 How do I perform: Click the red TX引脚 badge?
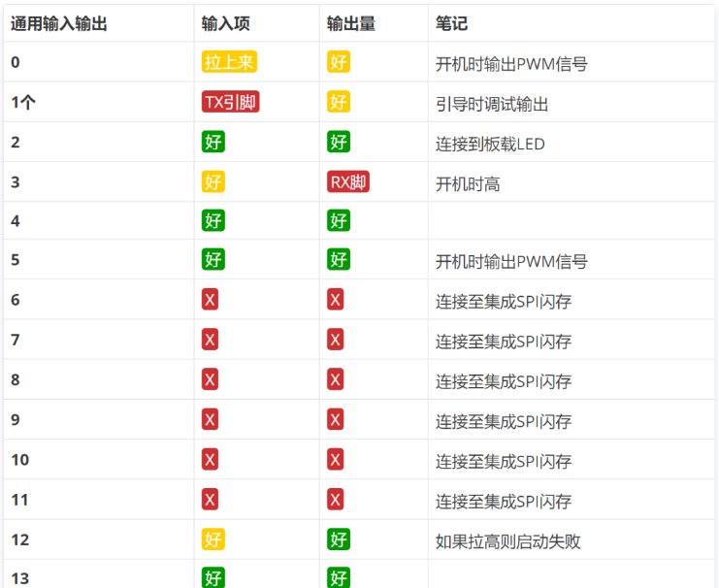230,102
